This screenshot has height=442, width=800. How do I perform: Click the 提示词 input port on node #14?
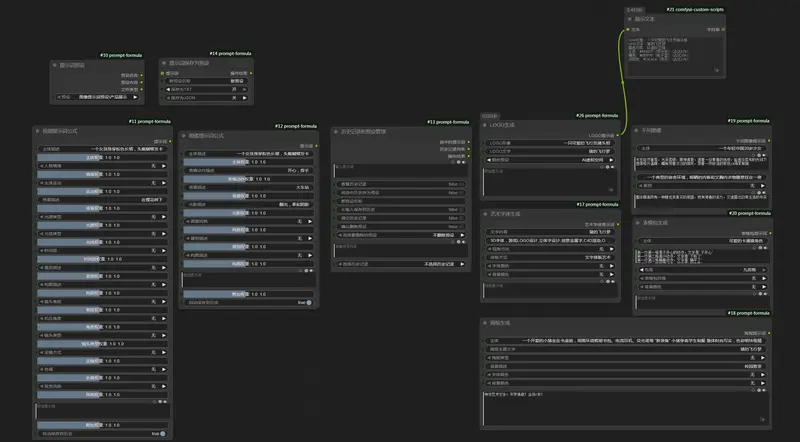click(x=162, y=73)
